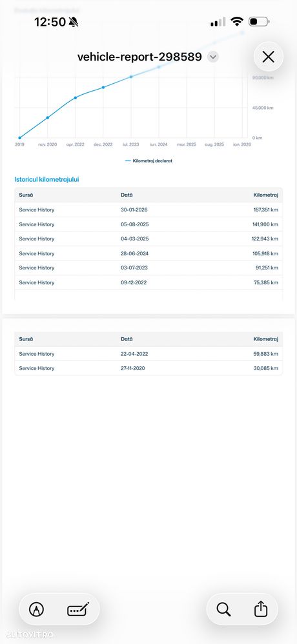This screenshot has height=644, width=297.
Task: Tap the battery indicator icon
Action: (259, 21)
